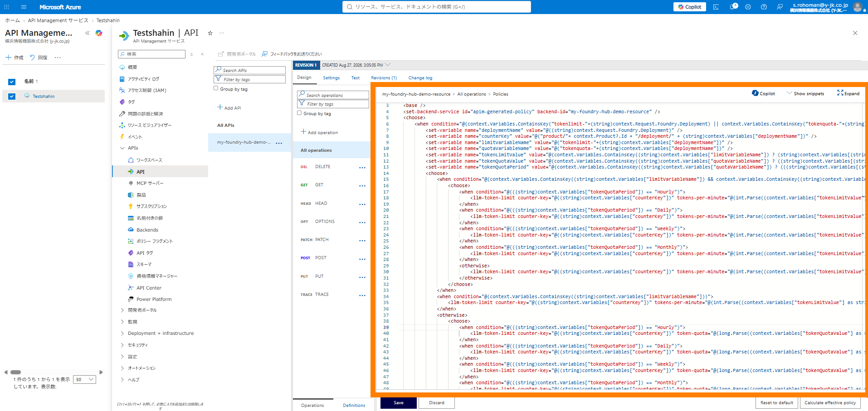Enable Group by tag for APIs list
This screenshot has width=868, height=411.
point(216,89)
